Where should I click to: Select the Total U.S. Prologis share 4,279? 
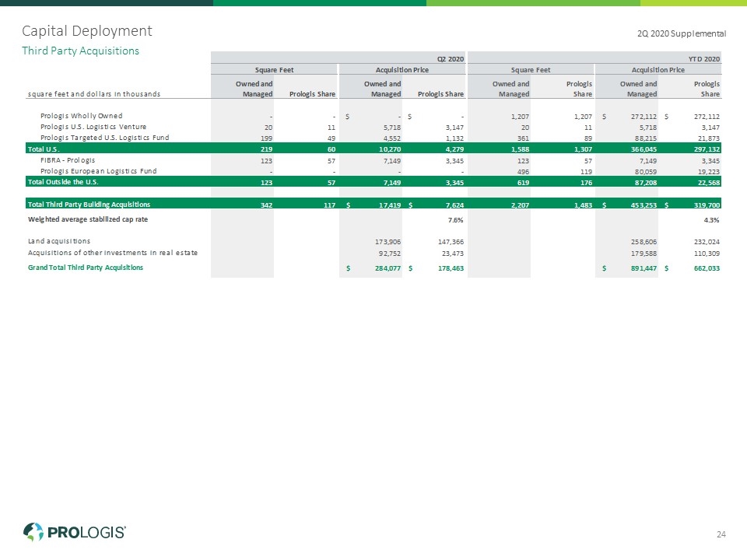(x=454, y=149)
